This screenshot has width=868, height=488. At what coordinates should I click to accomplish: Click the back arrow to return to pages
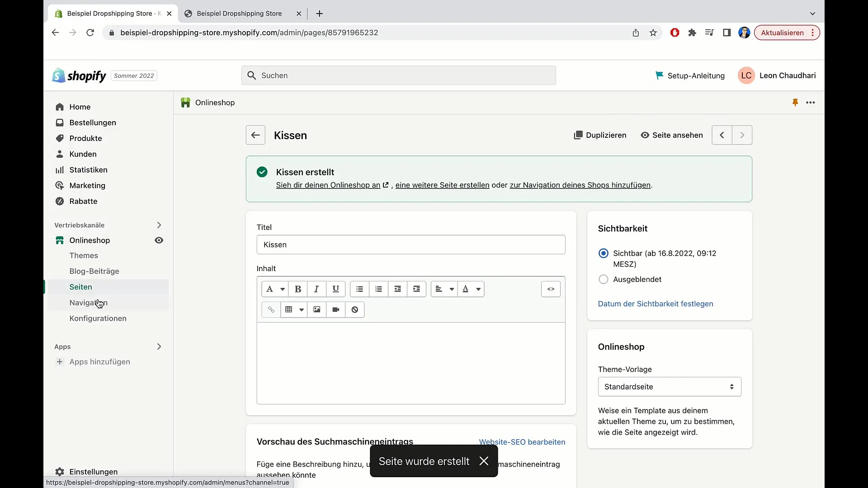[255, 135]
